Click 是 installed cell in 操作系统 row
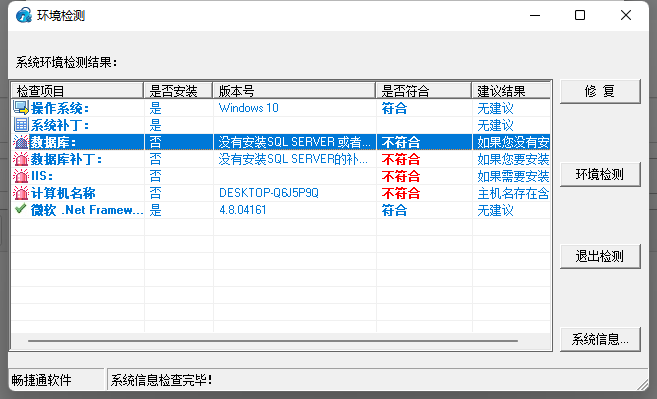This screenshot has width=657, height=399. pyautogui.click(x=155, y=108)
